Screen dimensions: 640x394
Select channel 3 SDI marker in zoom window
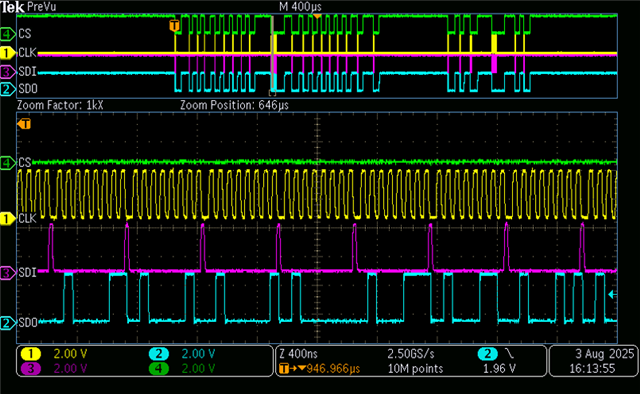[x=7, y=272]
